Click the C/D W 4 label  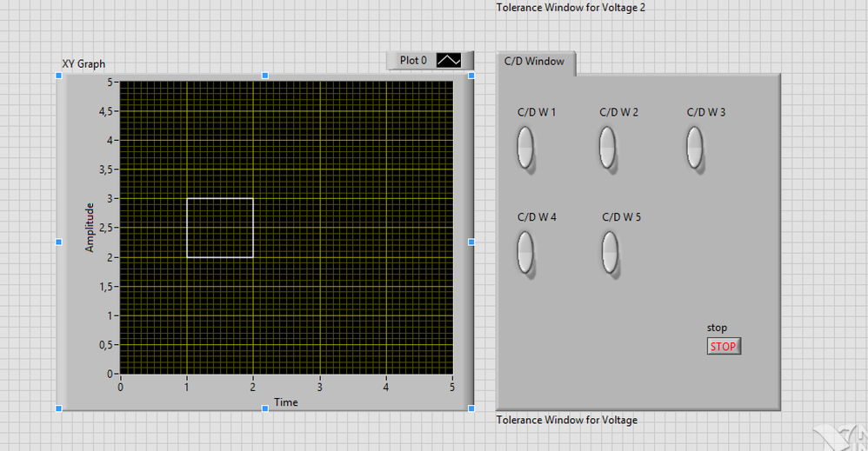[x=537, y=217]
